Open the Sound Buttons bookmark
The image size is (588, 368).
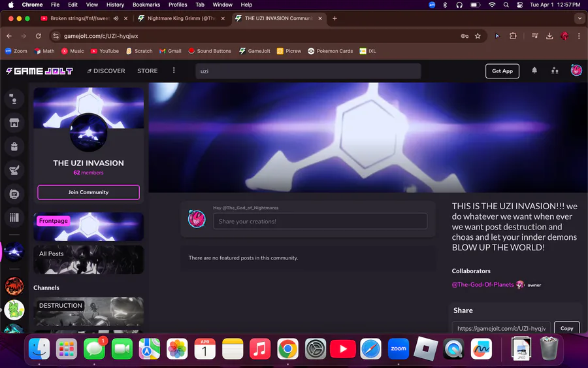[x=210, y=51]
